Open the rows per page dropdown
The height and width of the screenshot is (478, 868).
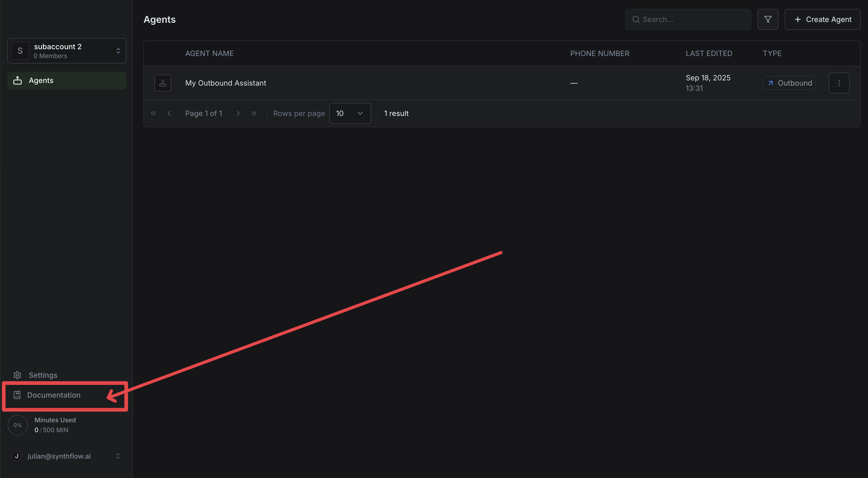point(350,113)
